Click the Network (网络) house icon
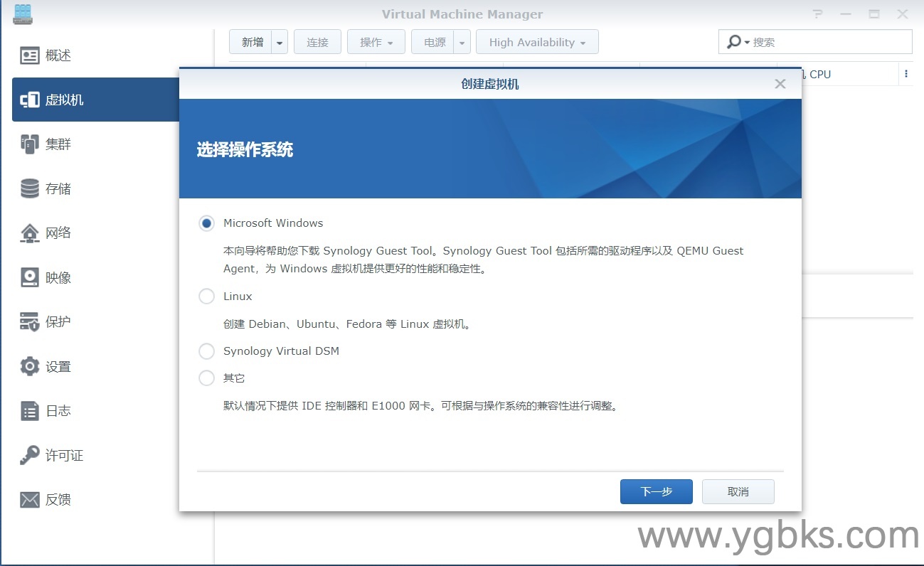Image resolution: width=924 pixels, height=566 pixels. click(30, 233)
